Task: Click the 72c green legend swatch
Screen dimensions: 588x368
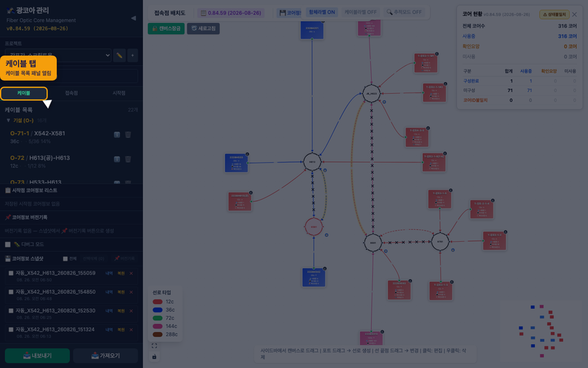Action: tap(157, 318)
